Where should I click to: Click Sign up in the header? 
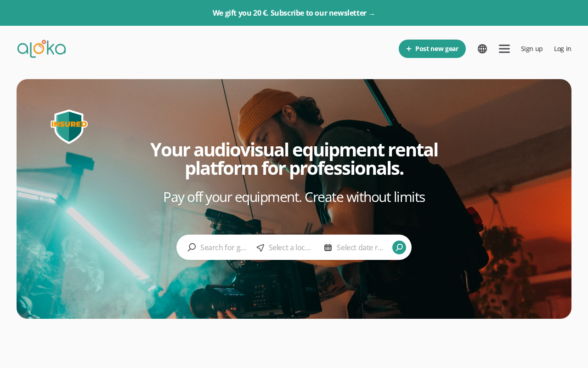coord(531,49)
